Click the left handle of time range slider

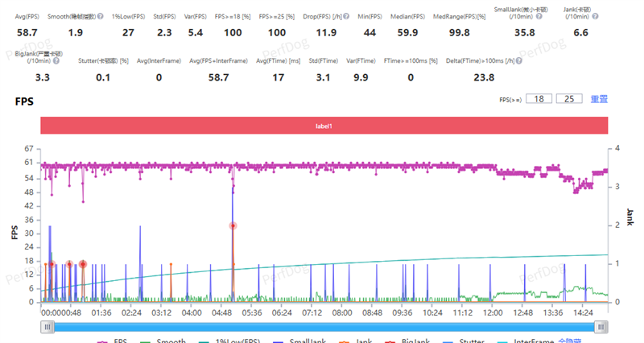(49, 326)
